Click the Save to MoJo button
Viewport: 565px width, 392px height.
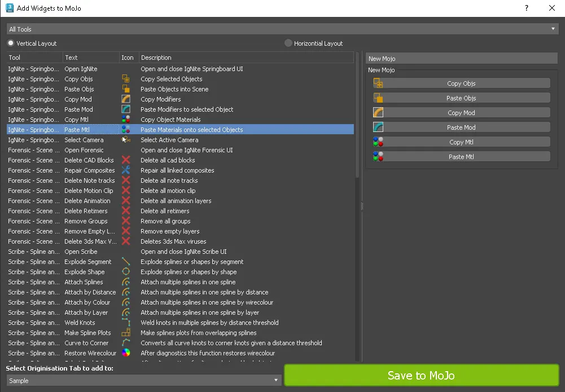pos(421,376)
